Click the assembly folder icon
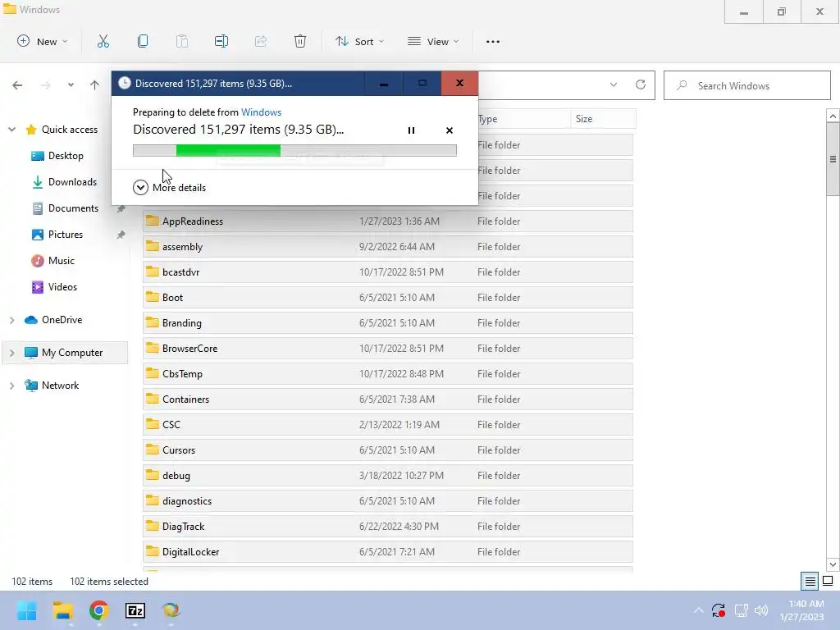This screenshot has width=840, height=630. pyautogui.click(x=153, y=246)
